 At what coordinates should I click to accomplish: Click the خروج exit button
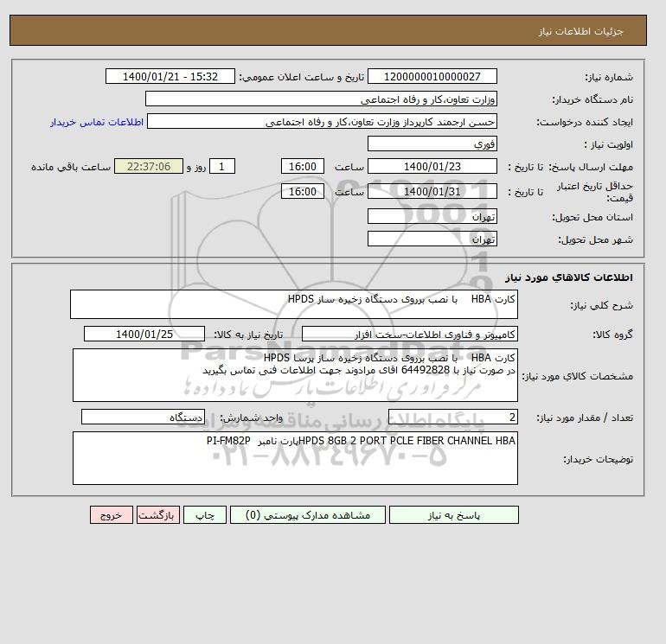(112, 515)
